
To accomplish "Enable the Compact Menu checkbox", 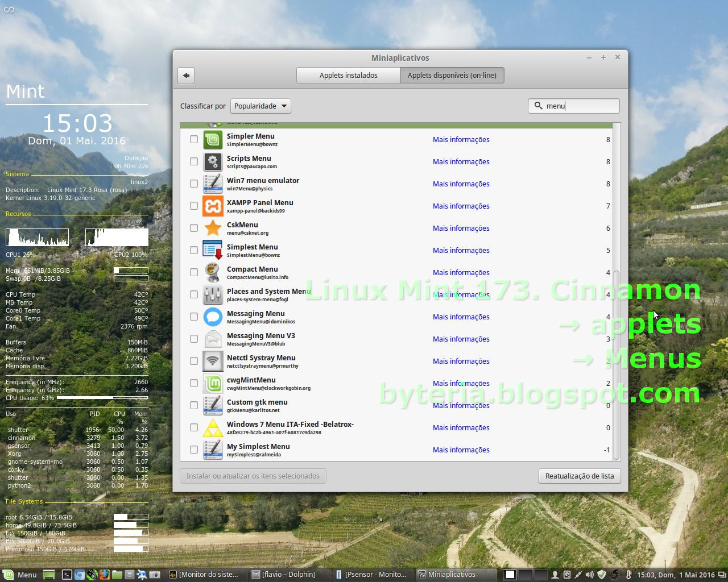I will (194, 272).
